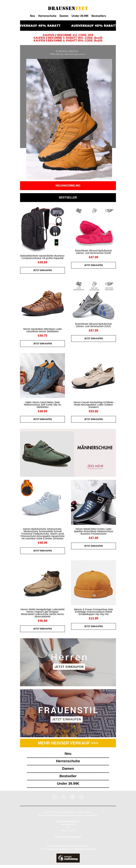Click the DRAUSSENFEET logo at top
The height and width of the screenshot is (868, 136).
(68, 8)
